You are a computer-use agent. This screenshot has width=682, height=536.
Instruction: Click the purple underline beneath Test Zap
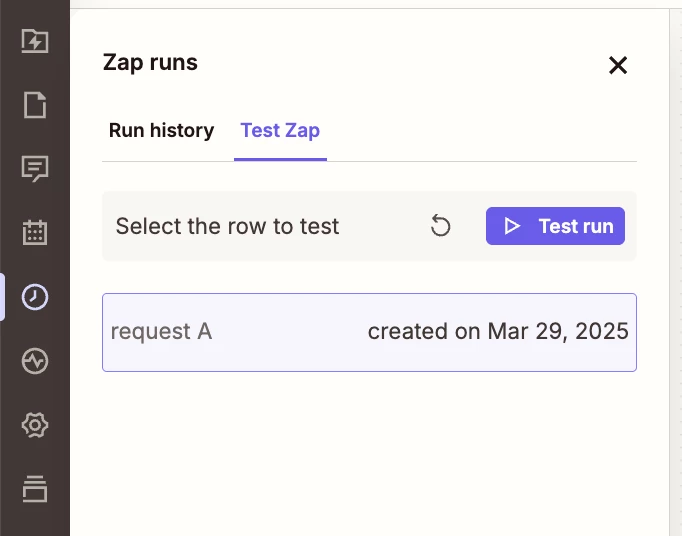tap(280, 159)
